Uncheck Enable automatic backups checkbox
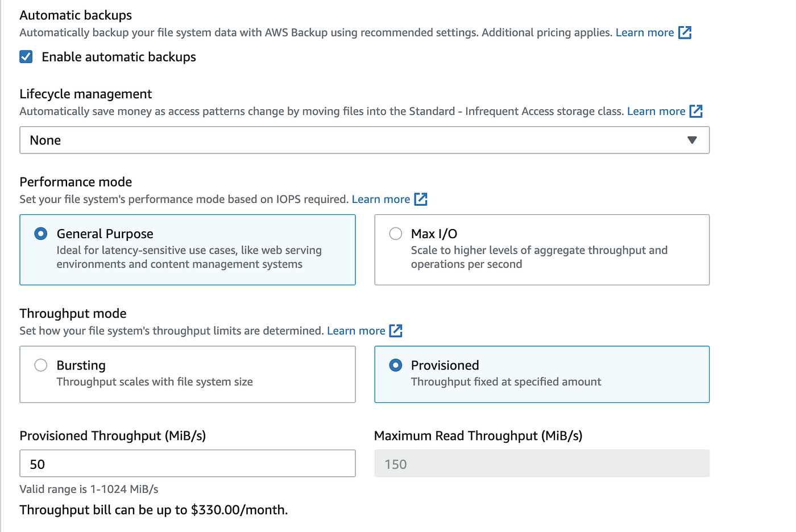Screen dimensions: 796x532 point(26,57)
